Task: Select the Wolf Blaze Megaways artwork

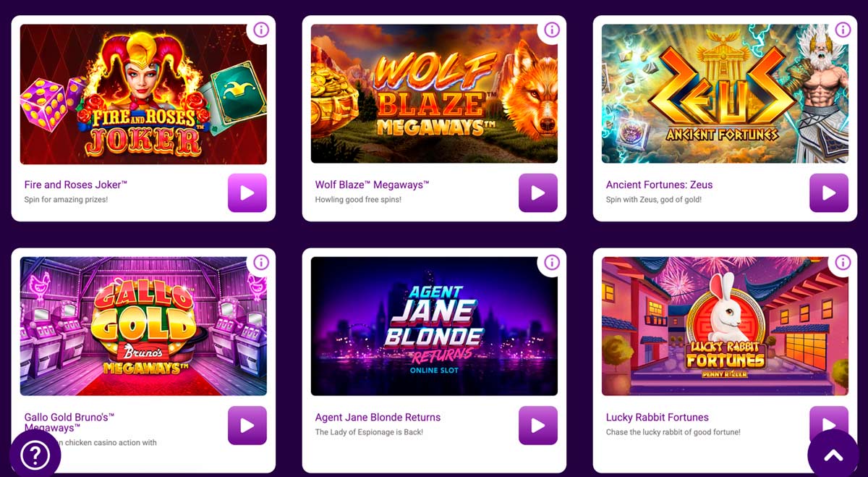Action: point(434,94)
